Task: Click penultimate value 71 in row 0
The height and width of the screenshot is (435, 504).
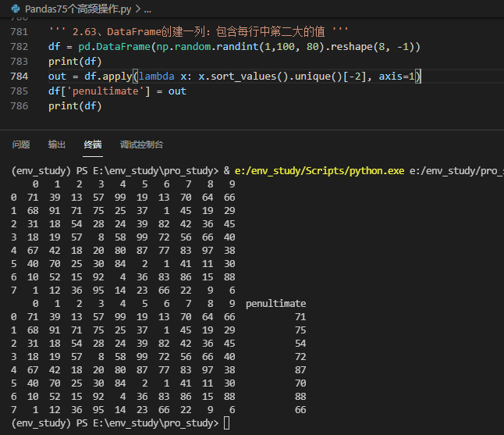Action: coord(300,317)
